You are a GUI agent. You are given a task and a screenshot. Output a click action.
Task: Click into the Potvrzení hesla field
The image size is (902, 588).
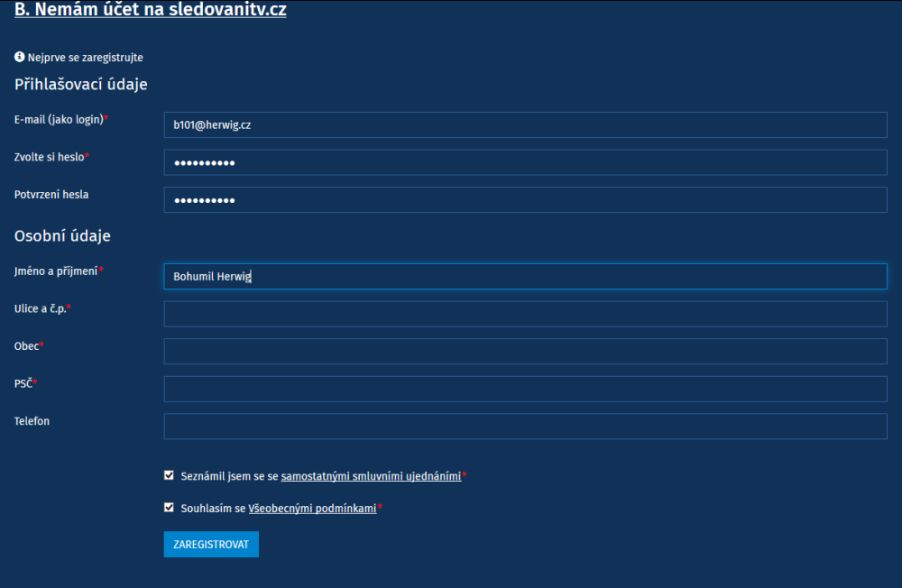525,199
